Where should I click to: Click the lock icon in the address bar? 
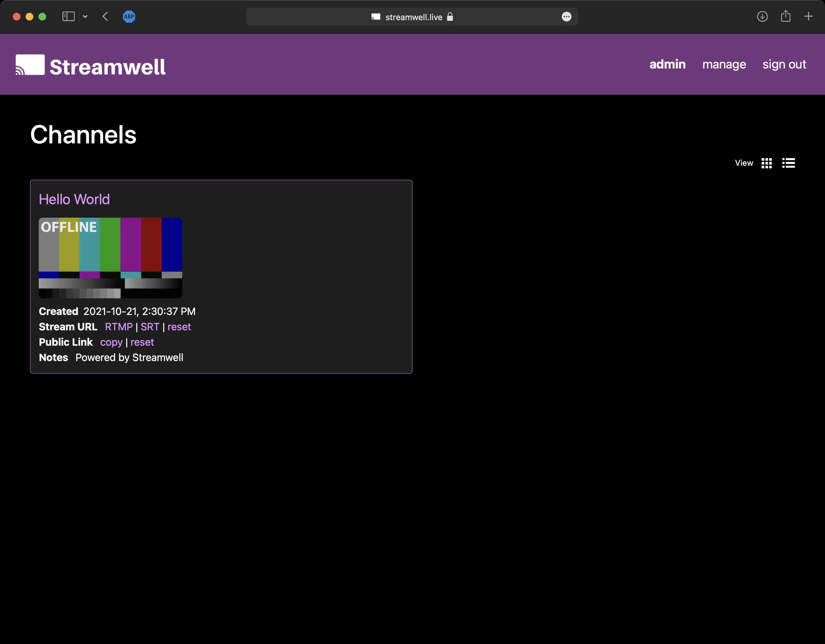pyautogui.click(x=450, y=17)
